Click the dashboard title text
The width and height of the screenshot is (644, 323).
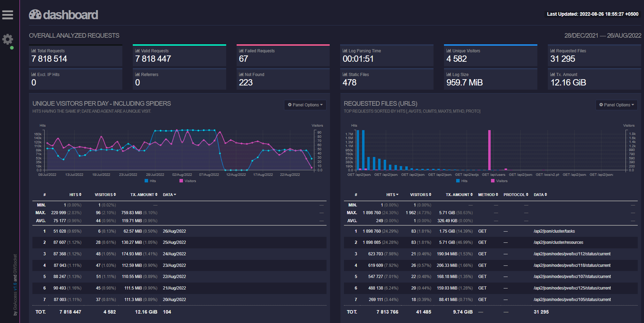(70, 15)
